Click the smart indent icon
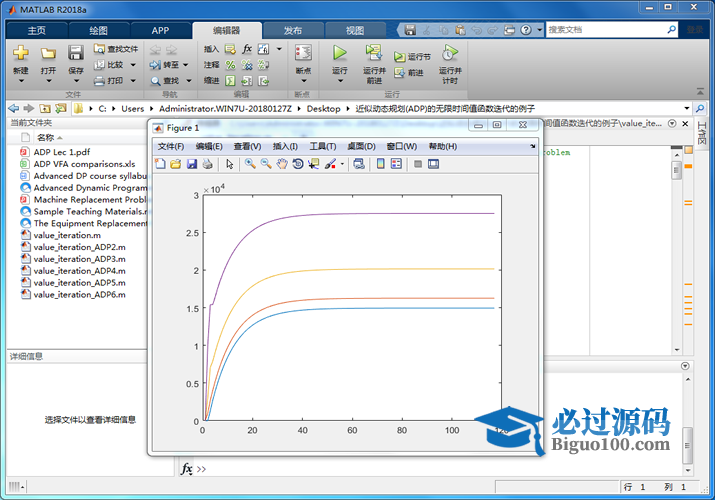Viewport: 715px width, 500px height. 230,81
